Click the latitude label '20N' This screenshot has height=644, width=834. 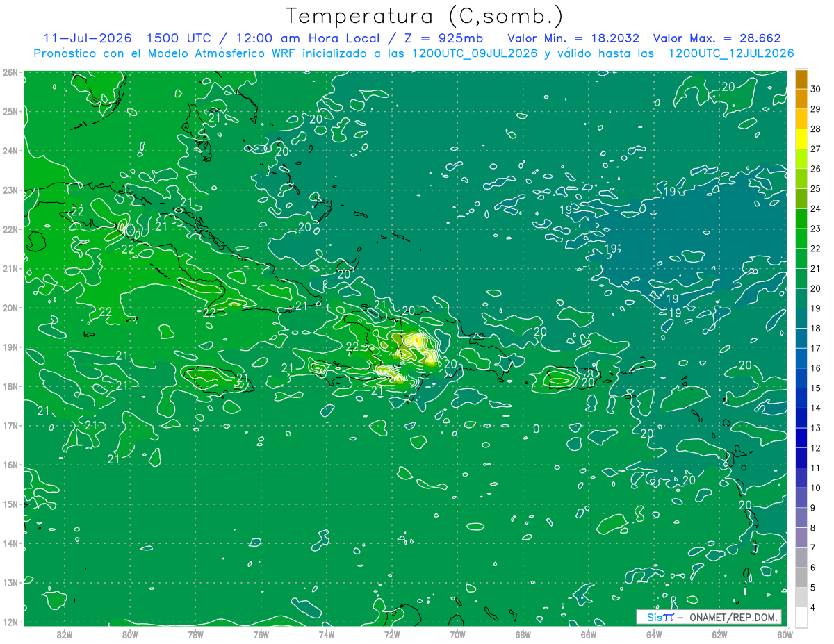(x=10, y=308)
